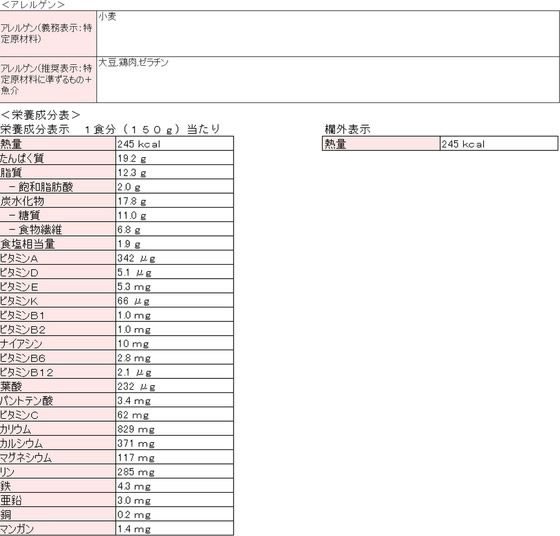Click the マンガン row label
This screenshot has width=560, height=536.
point(58,529)
